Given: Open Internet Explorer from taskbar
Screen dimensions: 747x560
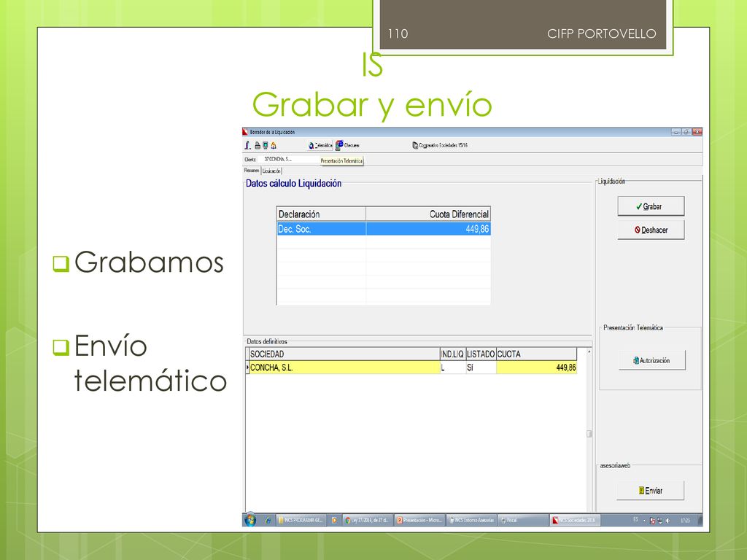Looking at the screenshot, I should [268, 521].
